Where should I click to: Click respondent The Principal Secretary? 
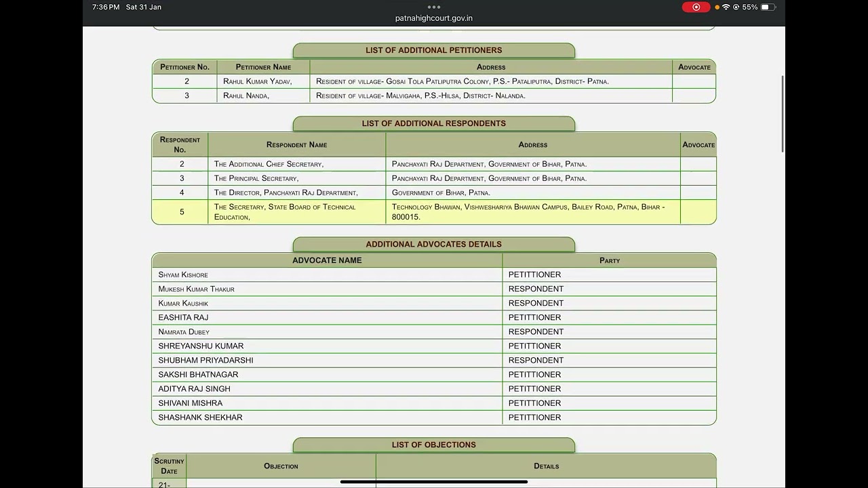click(256, 178)
